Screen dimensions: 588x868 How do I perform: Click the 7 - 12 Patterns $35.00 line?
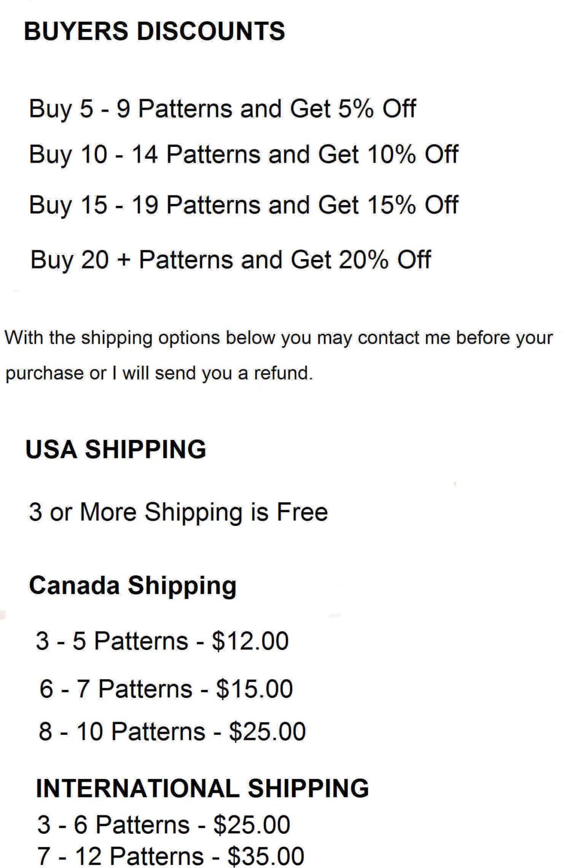(x=171, y=856)
